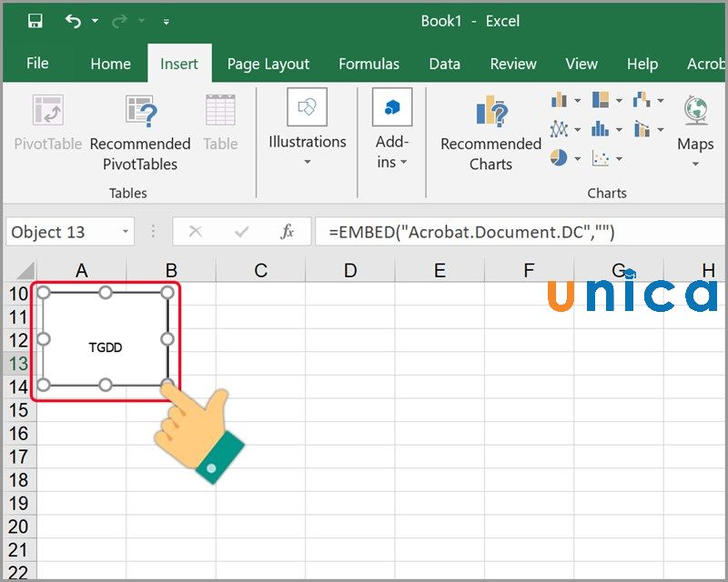The width and height of the screenshot is (728, 582).
Task: Insert a scatter or bubble chart
Action: click(601, 157)
